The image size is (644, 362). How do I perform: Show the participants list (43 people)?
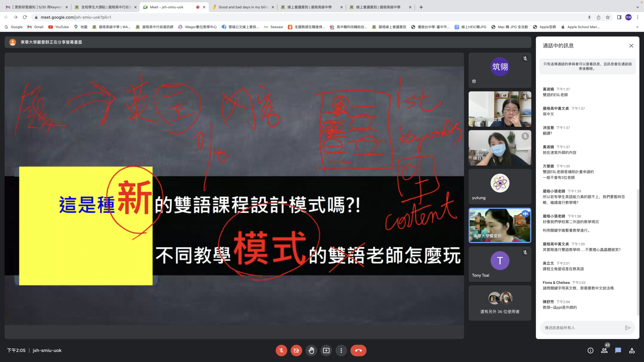[604, 350]
